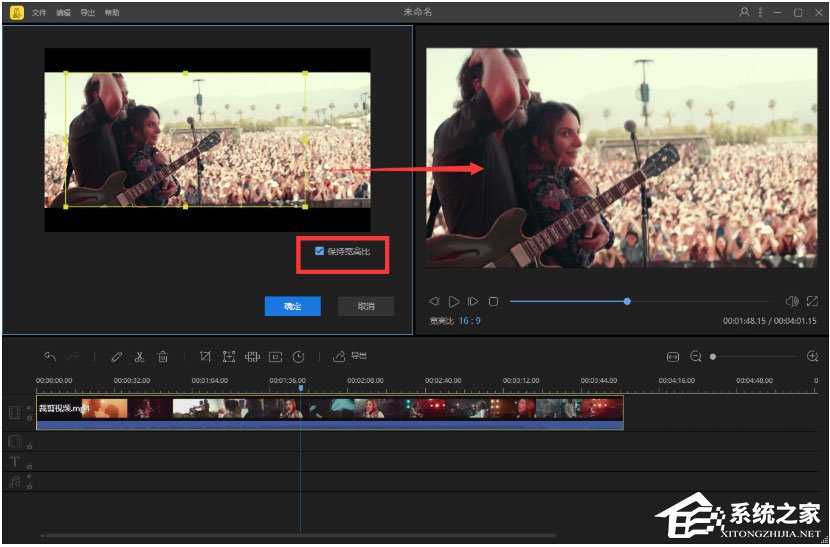Viewport: 830px width, 547px height.
Task: Click the blue 确定 button
Action: (x=293, y=306)
